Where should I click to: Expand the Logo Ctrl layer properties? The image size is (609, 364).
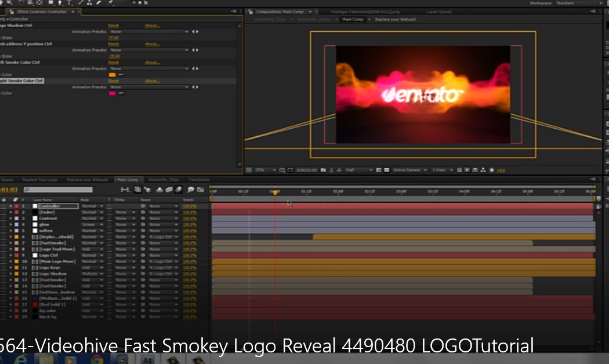click(11, 256)
